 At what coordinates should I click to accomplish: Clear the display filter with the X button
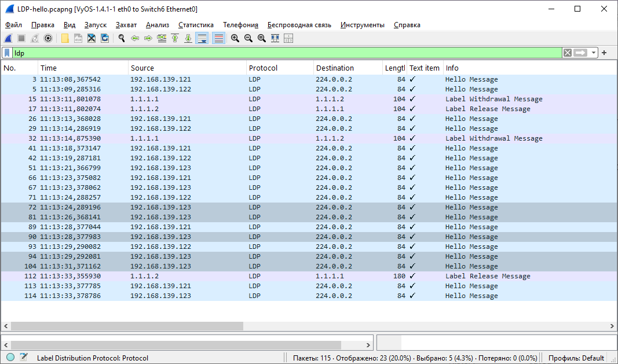[x=568, y=53]
